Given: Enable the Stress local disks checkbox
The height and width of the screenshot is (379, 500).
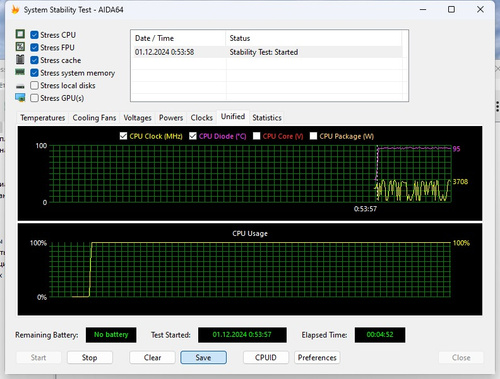Looking at the screenshot, I should pos(34,86).
